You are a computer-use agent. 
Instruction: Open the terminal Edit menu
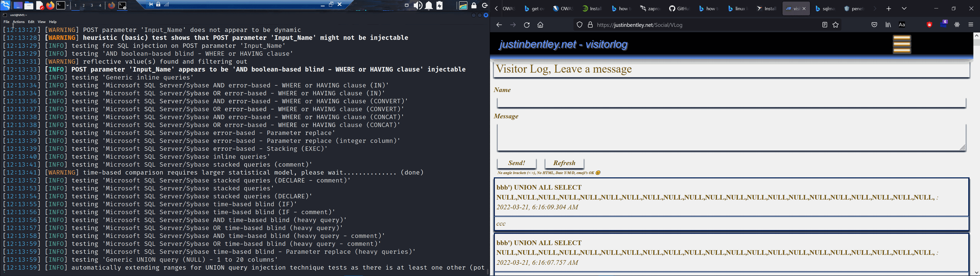(31, 22)
